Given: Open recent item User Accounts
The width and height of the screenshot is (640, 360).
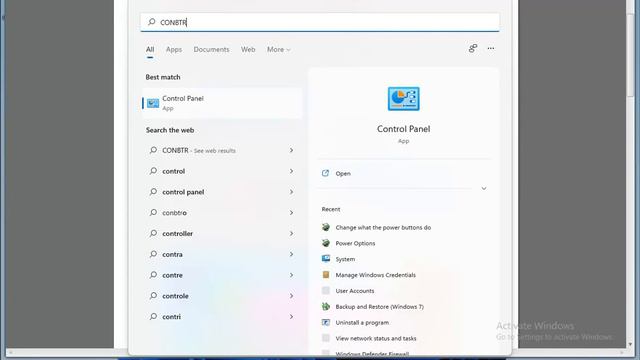Looking at the screenshot, I should click(355, 291).
